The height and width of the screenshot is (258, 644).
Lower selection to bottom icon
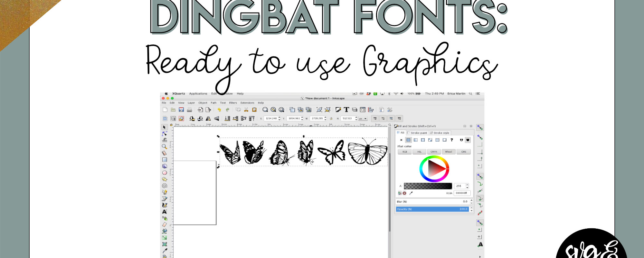227,118
